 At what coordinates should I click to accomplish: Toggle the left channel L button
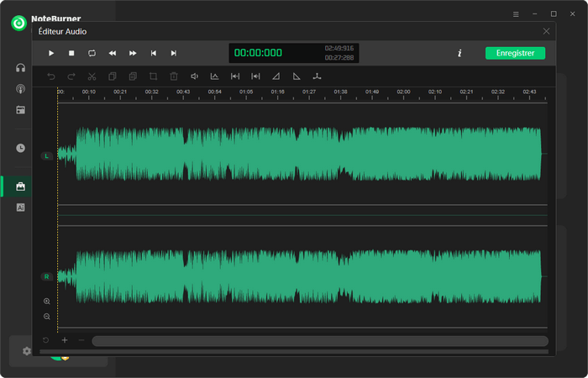pos(46,155)
